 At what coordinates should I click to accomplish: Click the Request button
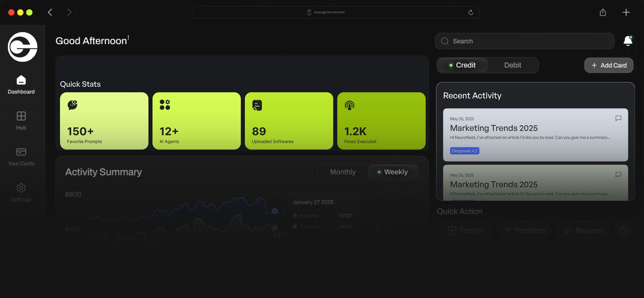(x=584, y=231)
